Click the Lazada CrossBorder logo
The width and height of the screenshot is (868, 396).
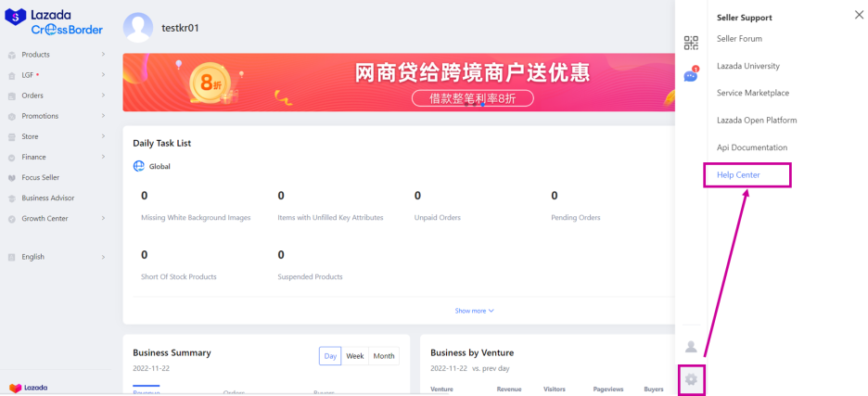coord(54,23)
